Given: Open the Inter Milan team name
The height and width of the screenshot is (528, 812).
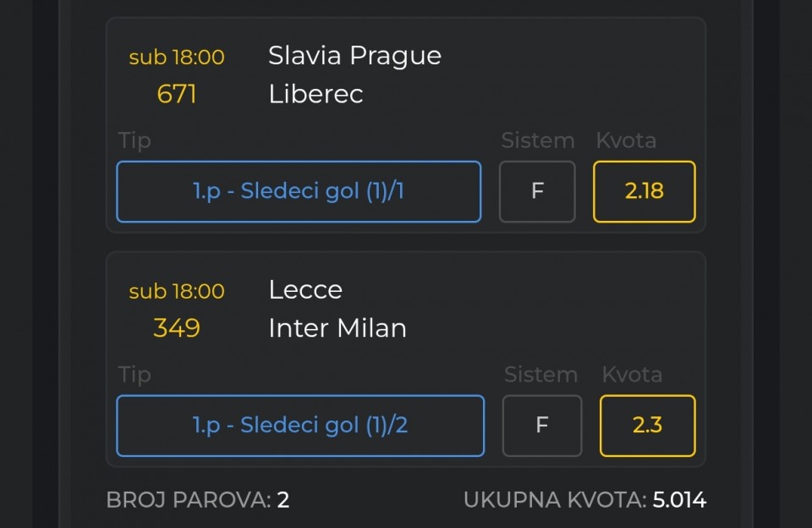Looking at the screenshot, I should click(337, 328).
